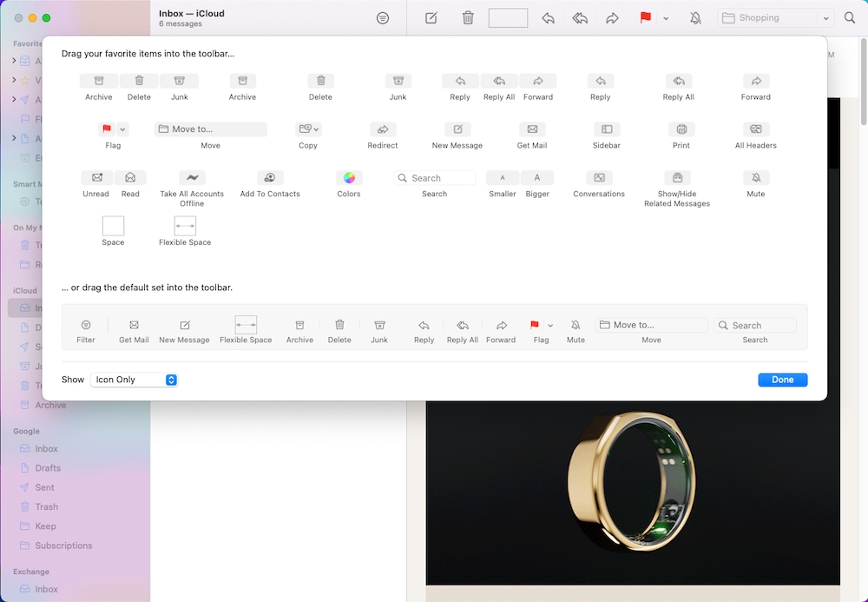Select the Conversations icon
Screen dimensions: 868x602
[598, 177]
